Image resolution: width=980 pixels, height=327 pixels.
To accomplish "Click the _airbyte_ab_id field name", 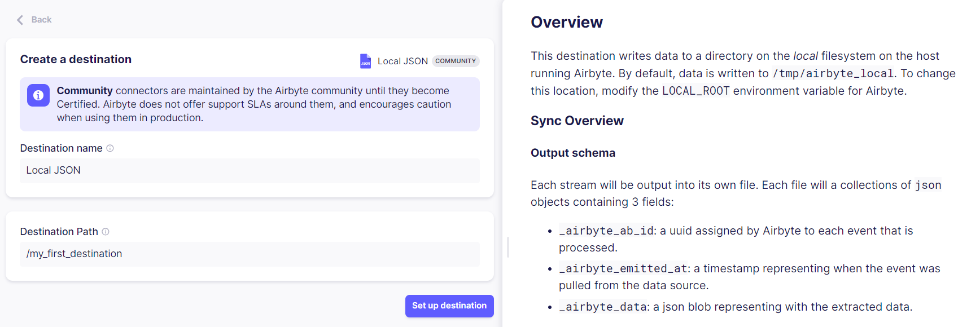I will click(x=607, y=231).
